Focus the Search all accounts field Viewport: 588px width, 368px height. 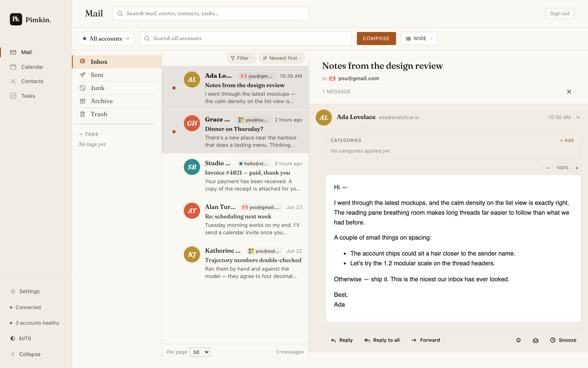click(x=245, y=39)
